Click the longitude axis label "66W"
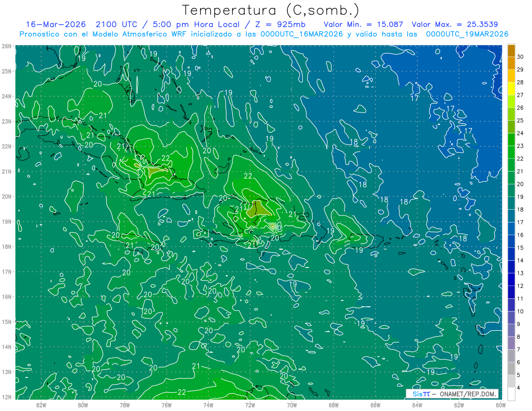The image size is (532, 411). pyautogui.click(x=375, y=404)
